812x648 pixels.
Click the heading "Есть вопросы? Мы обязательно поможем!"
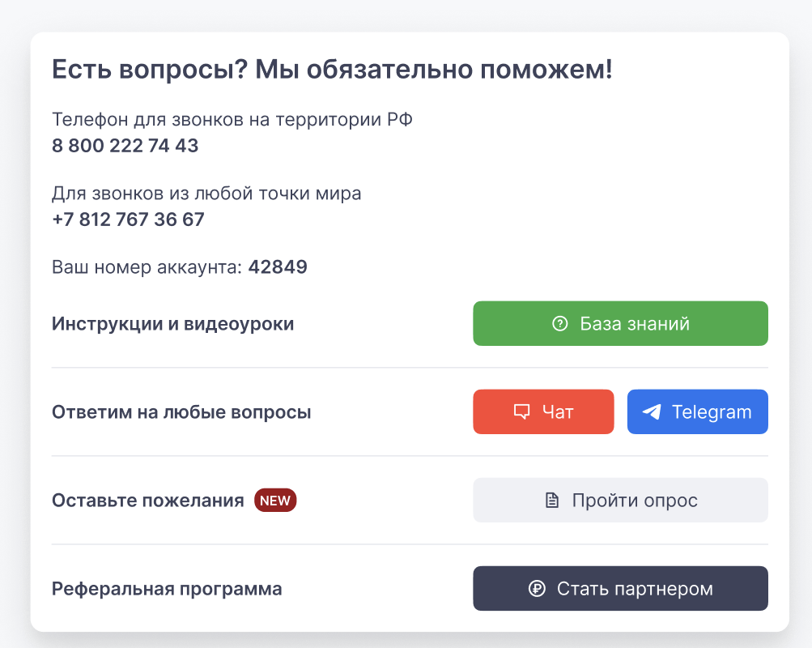[332, 70]
